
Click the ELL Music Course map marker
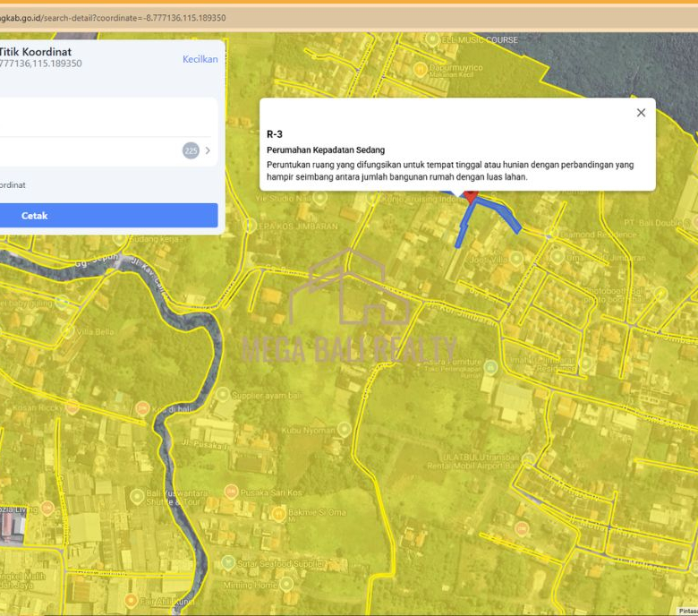pos(432,40)
